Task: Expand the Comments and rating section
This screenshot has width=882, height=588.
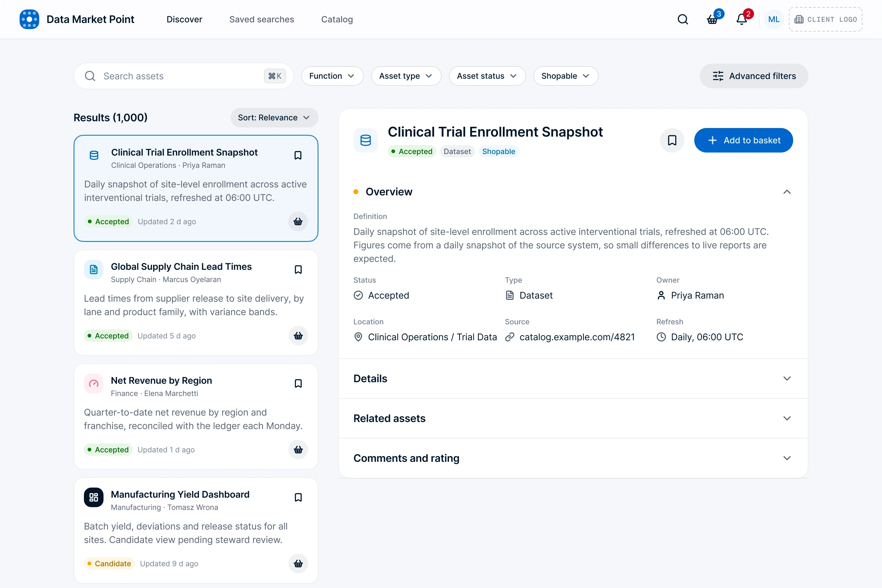Action: pos(573,458)
